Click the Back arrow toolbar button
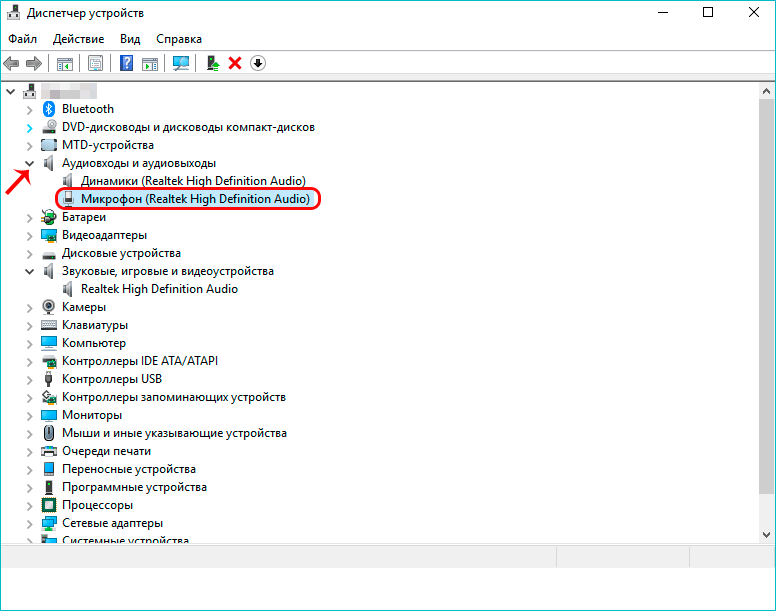 pos(11,63)
